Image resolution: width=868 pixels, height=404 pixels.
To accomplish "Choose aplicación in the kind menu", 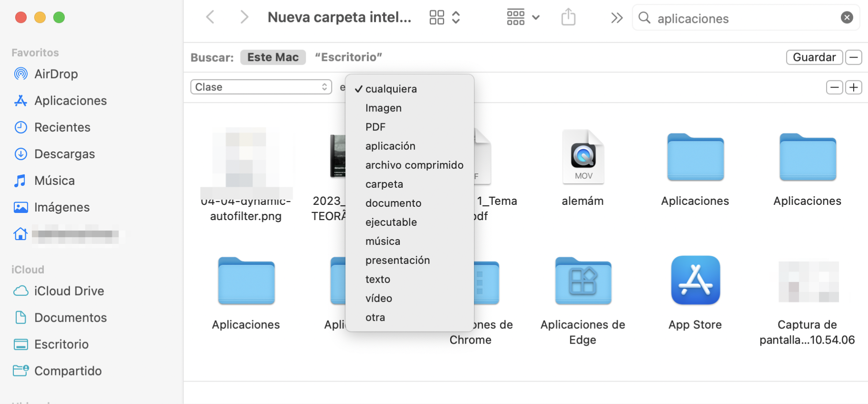I will point(410,146).
